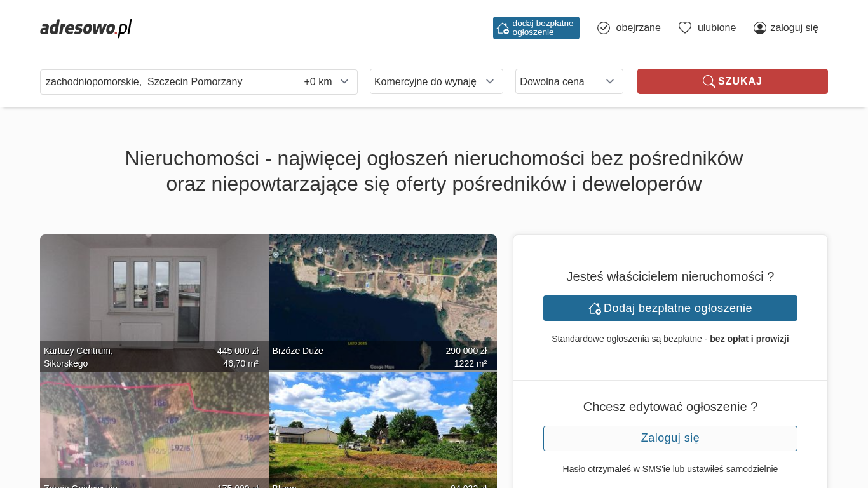Click house icon in Dodaj bezpłatne ogłoszenie
868x488 pixels.
coord(595,308)
